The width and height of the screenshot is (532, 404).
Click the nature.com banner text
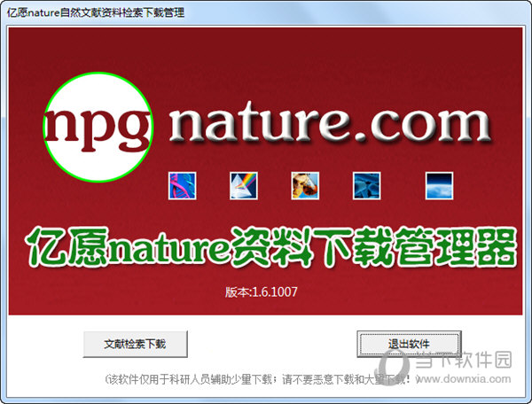coord(330,122)
